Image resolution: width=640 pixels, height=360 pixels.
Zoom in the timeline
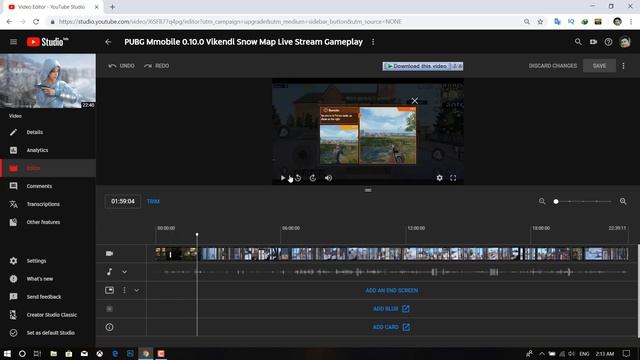click(x=623, y=201)
